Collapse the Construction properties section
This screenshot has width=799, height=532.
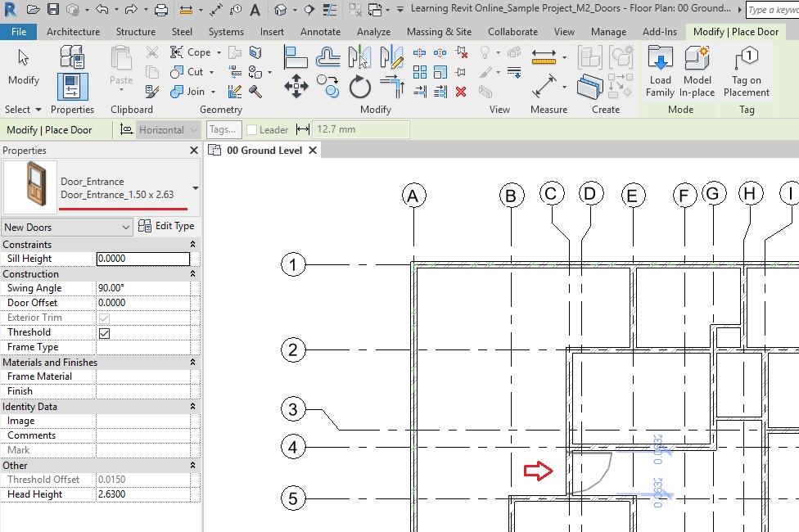(192, 274)
